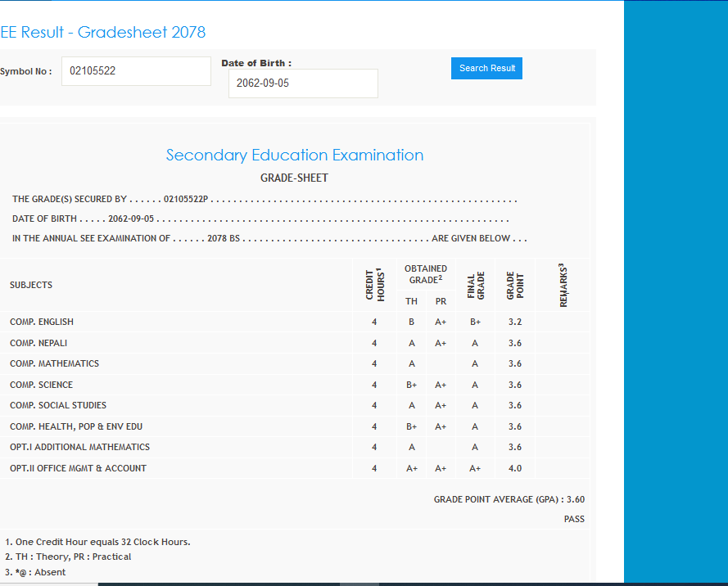Image resolution: width=728 pixels, height=586 pixels.
Task: Select OPT.I ADDITIONAL MATHEMATICS row
Action: pyautogui.click(x=79, y=448)
